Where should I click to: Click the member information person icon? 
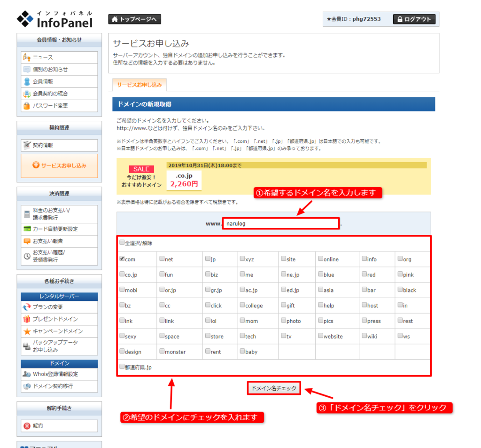tap(27, 81)
